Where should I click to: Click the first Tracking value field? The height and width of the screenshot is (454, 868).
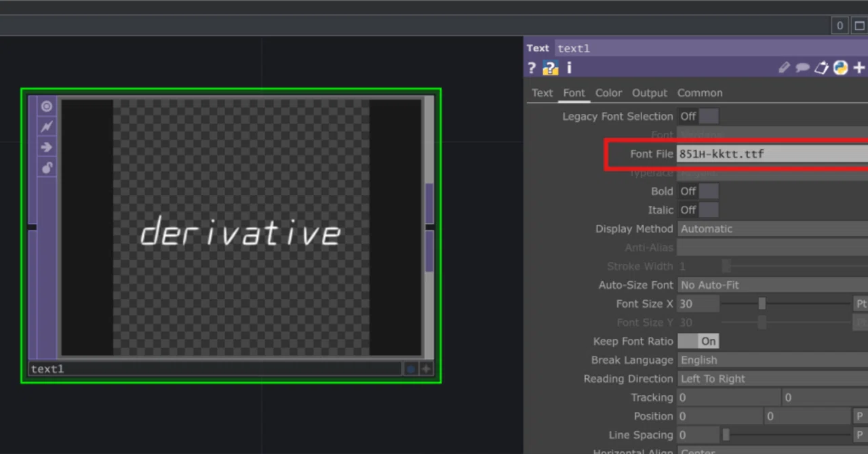click(x=729, y=398)
